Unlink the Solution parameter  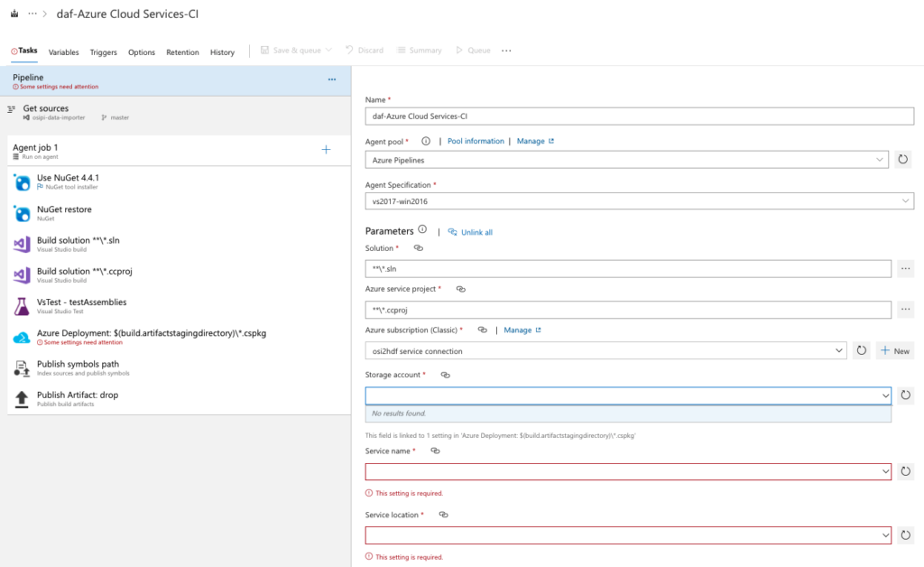(x=417, y=247)
